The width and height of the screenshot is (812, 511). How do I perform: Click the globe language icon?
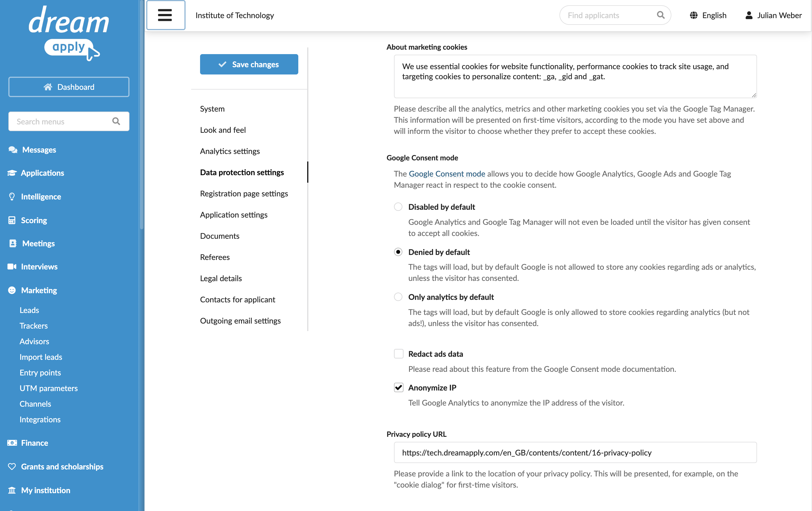(x=693, y=15)
